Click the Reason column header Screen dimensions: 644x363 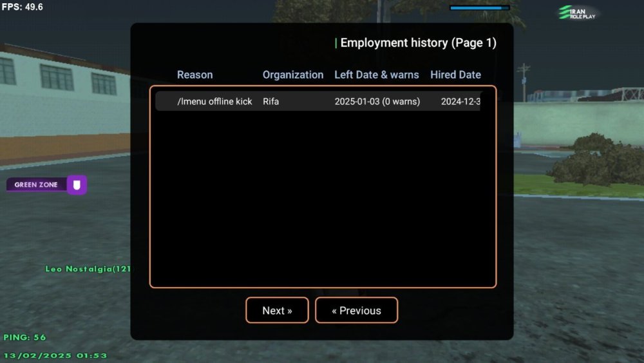(194, 75)
